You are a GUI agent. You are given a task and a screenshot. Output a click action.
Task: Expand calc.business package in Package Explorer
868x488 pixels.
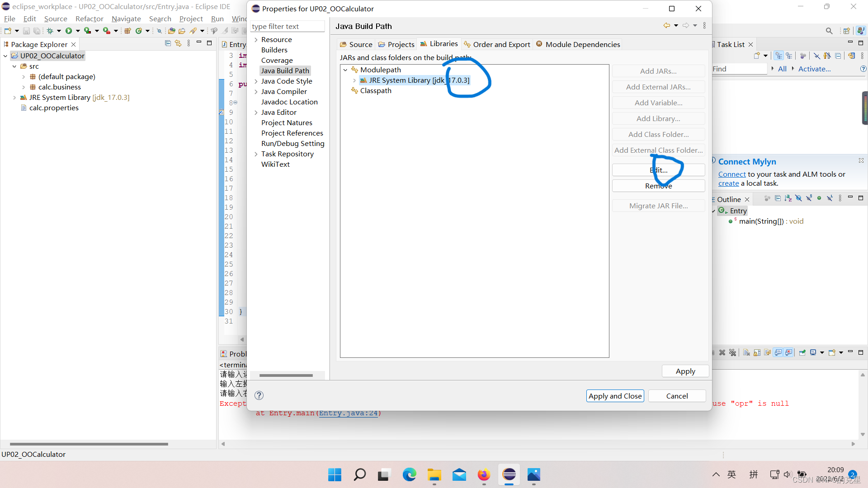click(24, 87)
